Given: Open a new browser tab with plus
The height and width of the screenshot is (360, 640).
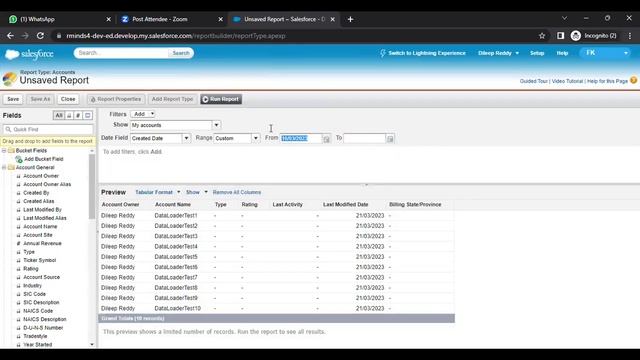Looking at the screenshot, I should tap(350, 19).
